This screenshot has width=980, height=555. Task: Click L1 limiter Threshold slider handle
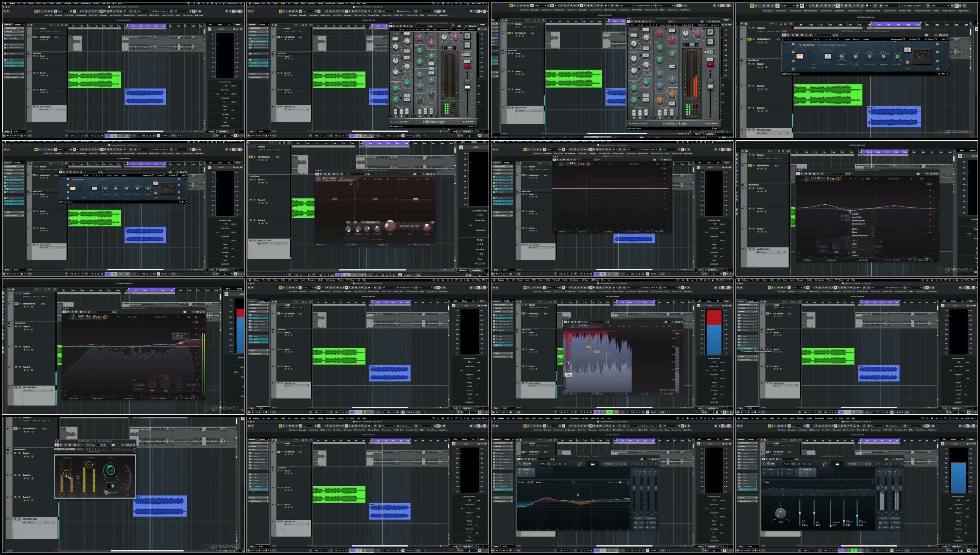tap(67, 473)
